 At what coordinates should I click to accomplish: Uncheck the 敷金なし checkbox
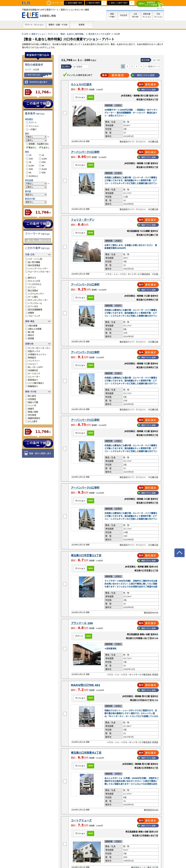27,147
